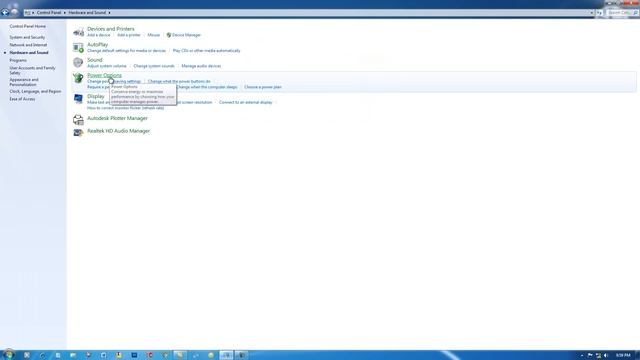Click the volume icon in system tray
The width and height of the screenshot is (640, 360).
(x=606, y=356)
